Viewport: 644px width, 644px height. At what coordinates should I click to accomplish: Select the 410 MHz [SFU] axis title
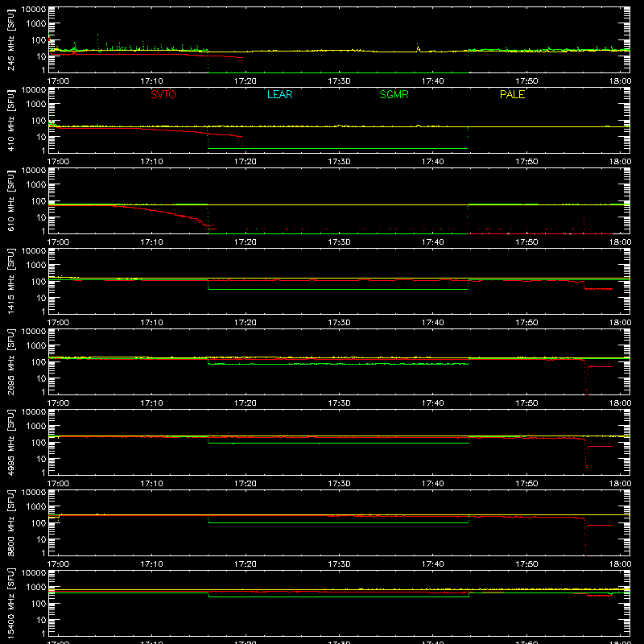11,120
